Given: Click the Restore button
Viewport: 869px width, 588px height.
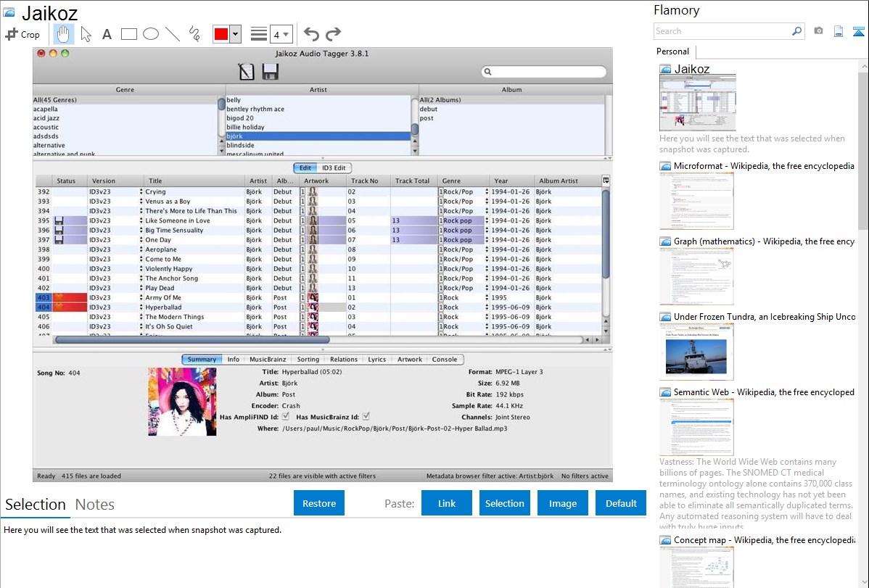Looking at the screenshot, I should coord(319,503).
